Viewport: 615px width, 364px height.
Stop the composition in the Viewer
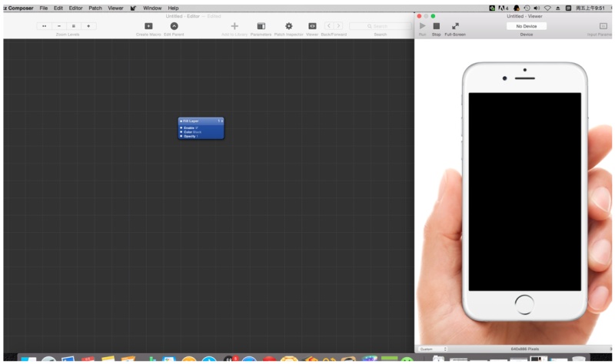[x=436, y=26]
